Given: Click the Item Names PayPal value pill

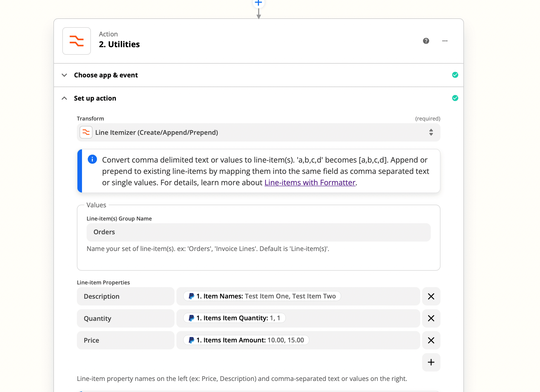Looking at the screenshot, I should pos(262,296).
